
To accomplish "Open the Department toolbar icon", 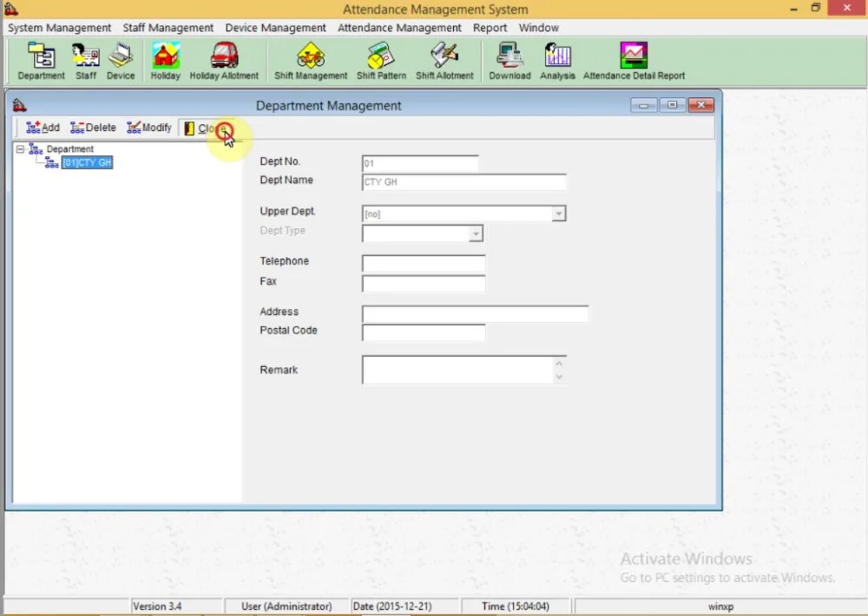I will click(x=41, y=61).
